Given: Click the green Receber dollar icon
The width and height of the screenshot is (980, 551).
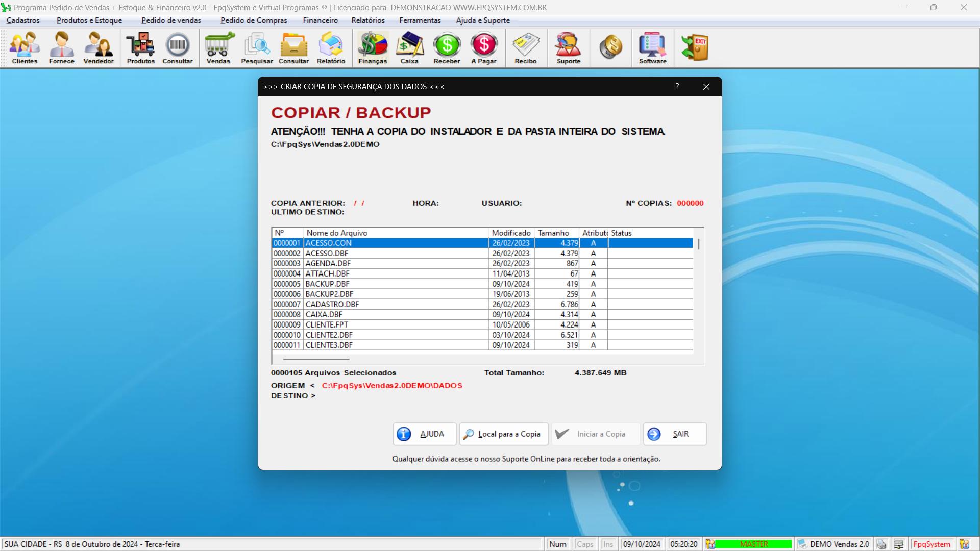Looking at the screenshot, I should click(447, 48).
